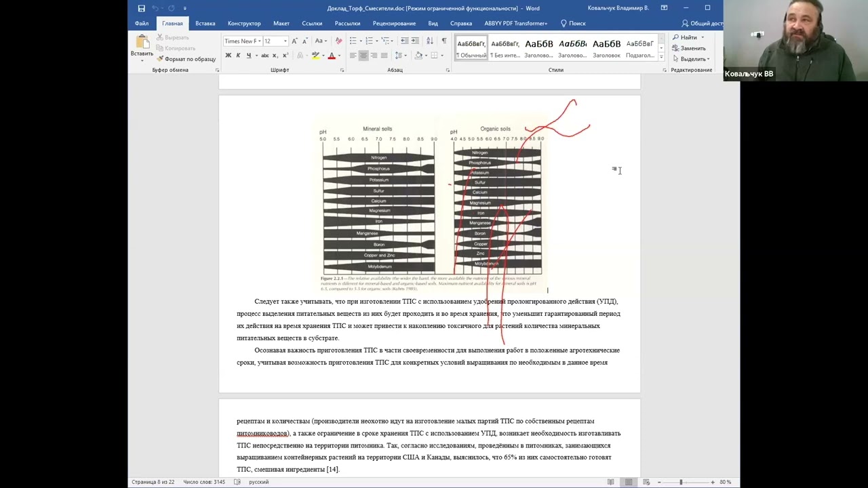The width and height of the screenshot is (868, 488).
Task: Click the Найти (Find) button
Action: [x=688, y=37]
